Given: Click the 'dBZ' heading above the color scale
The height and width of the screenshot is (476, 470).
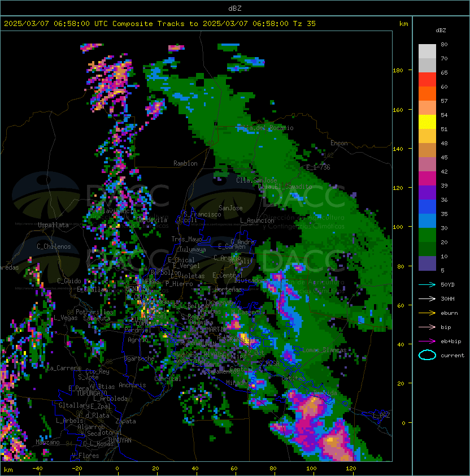Looking at the screenshot, I should pyautogui.click(x=441, y=31).
